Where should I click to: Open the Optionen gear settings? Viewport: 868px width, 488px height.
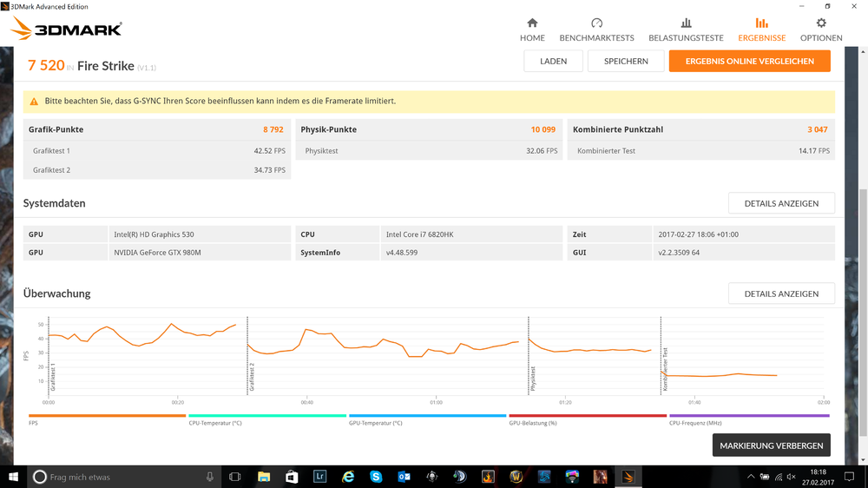(821, 23)
